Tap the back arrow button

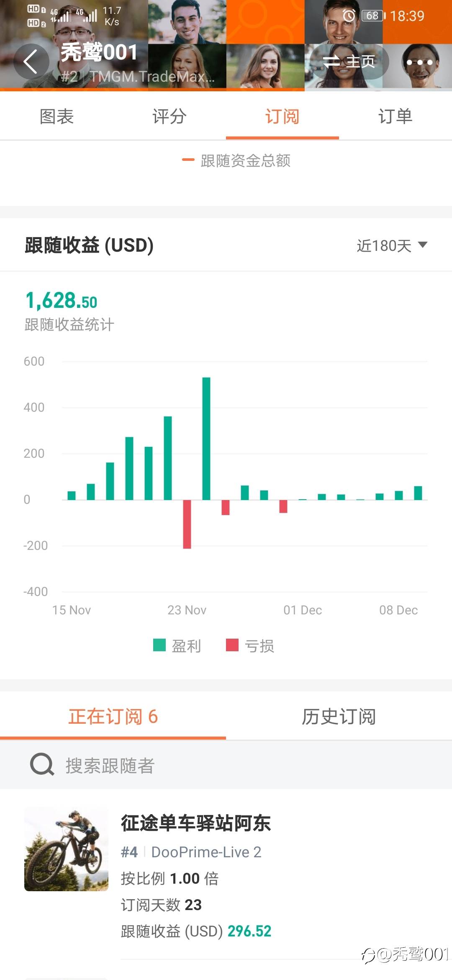click(31, 62)
